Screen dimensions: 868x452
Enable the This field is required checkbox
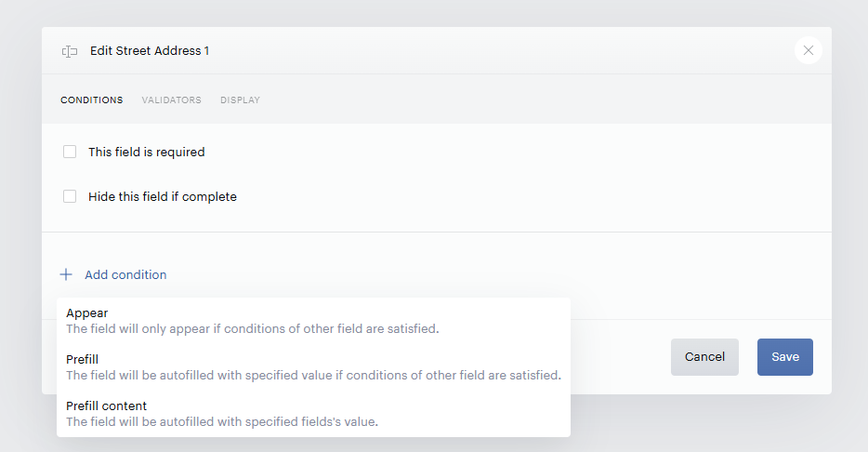pos(70,152)
